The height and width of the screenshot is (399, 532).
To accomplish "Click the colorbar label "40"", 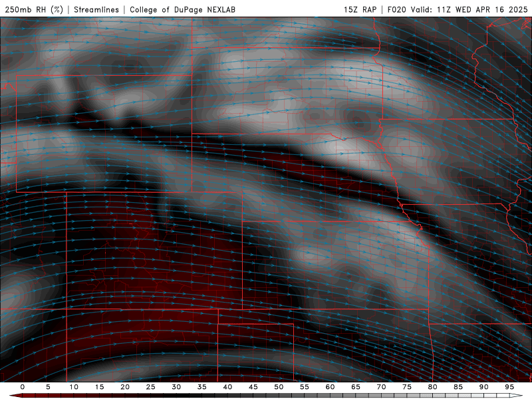I will 227,387.
